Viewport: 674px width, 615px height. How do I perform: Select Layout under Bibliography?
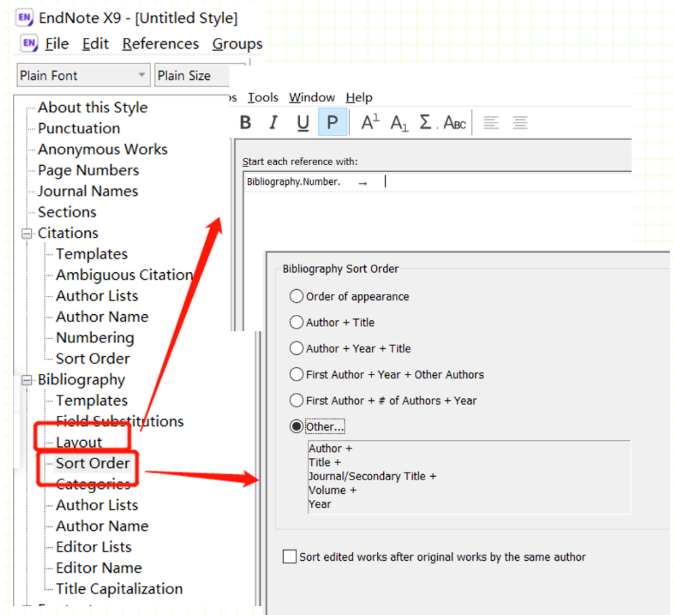pos(79,443)
